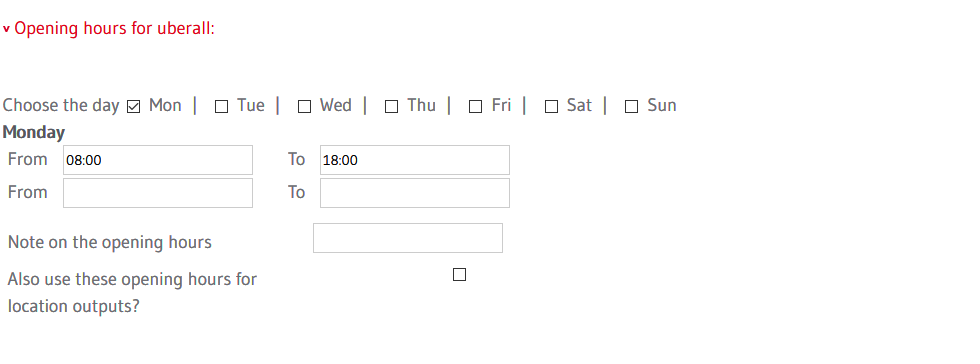The height and width of the screenshot is (364, 980).
Task: Click the 'Note on the opening hours' label
Action: tap(109, 242)
